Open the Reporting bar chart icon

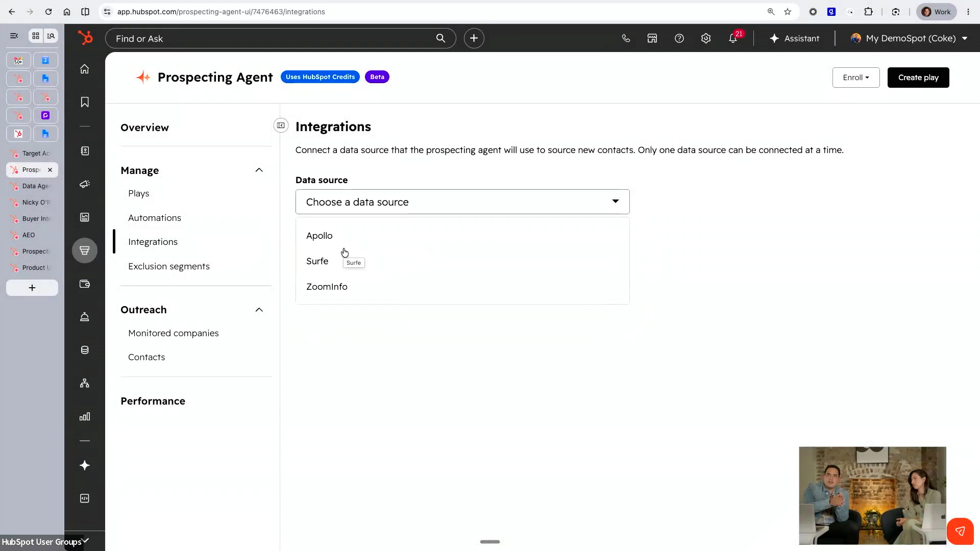[85, 416]
